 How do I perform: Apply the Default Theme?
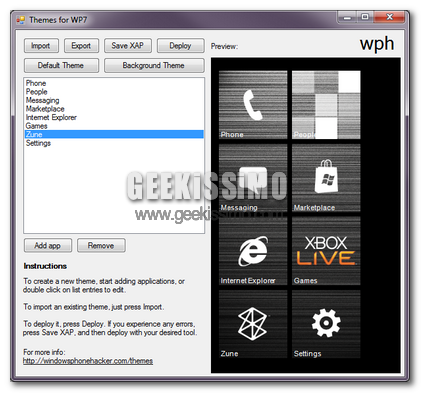click(x=61, y=65)
